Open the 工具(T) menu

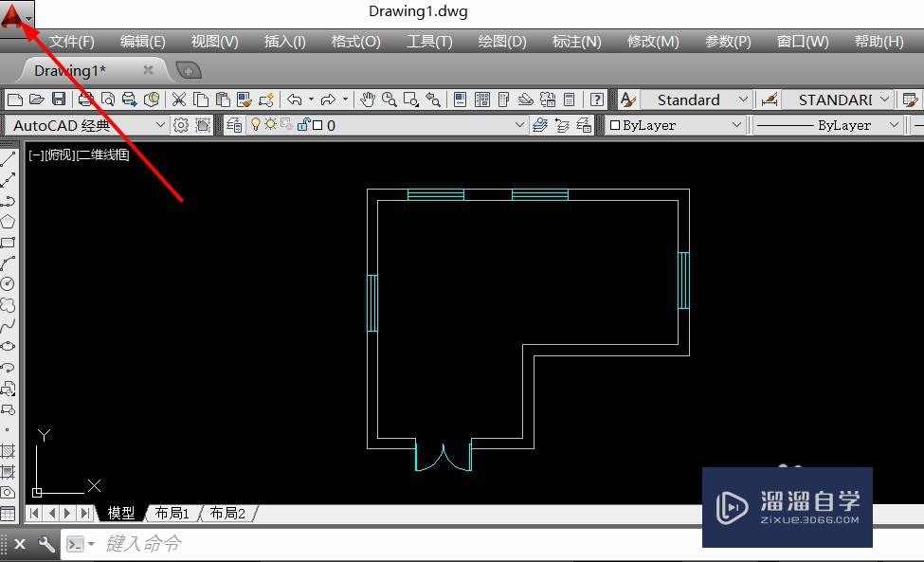(x=429, y=42)
